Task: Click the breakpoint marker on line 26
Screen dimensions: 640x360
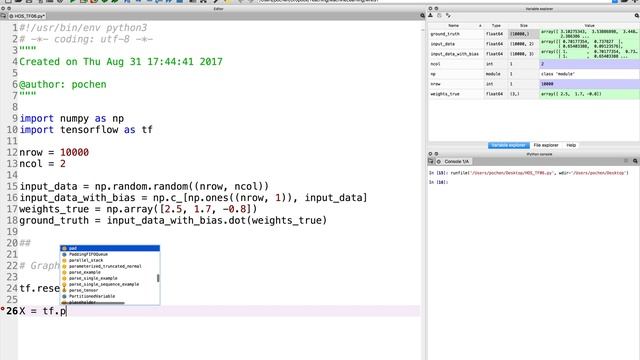Action: [x=2, y=309]
